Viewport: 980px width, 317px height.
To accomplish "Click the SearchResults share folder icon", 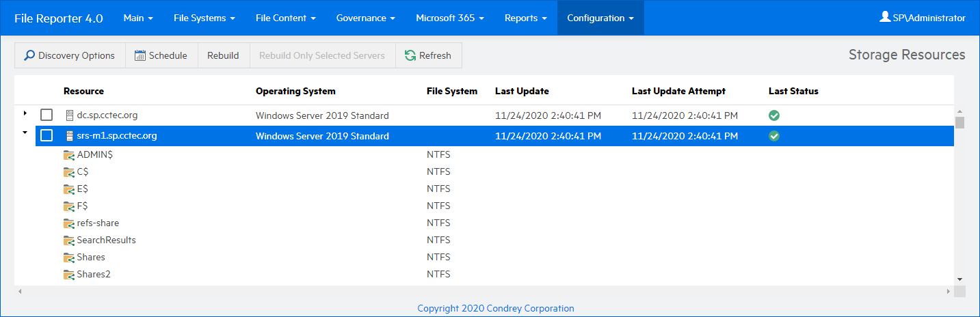I will (68, 240).
